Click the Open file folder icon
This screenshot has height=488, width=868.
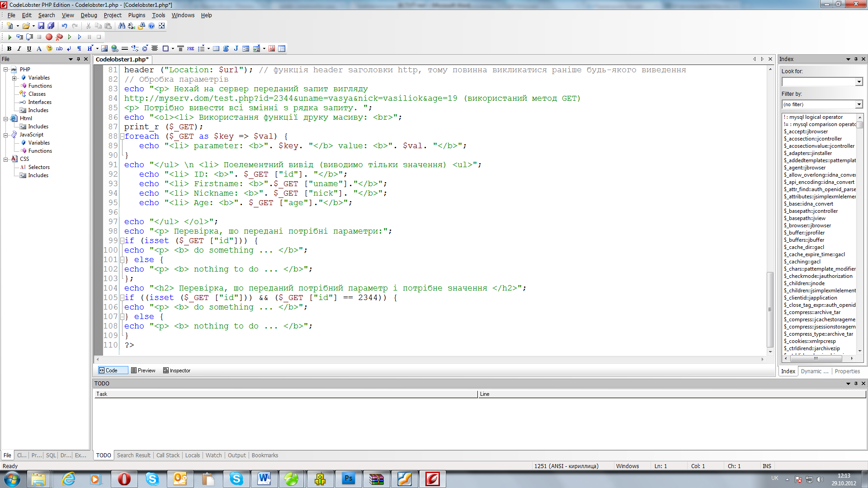pos(26,26)
